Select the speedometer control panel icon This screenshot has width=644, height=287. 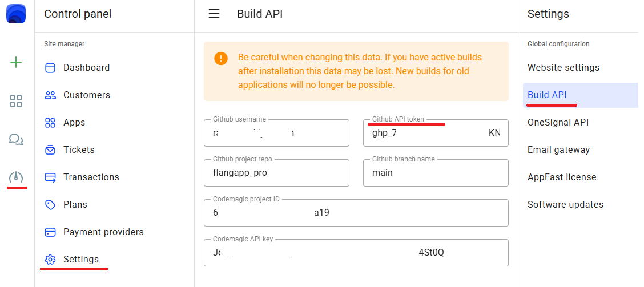pos(16,177)
